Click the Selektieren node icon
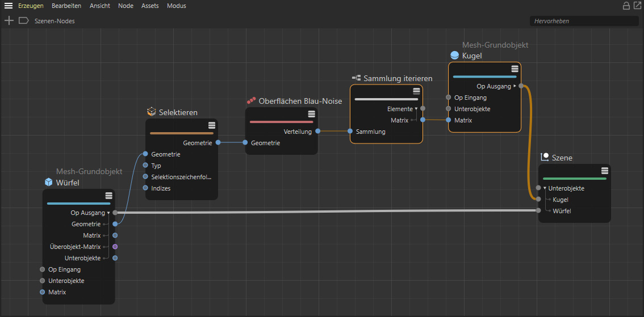 (x=151, y=112)
